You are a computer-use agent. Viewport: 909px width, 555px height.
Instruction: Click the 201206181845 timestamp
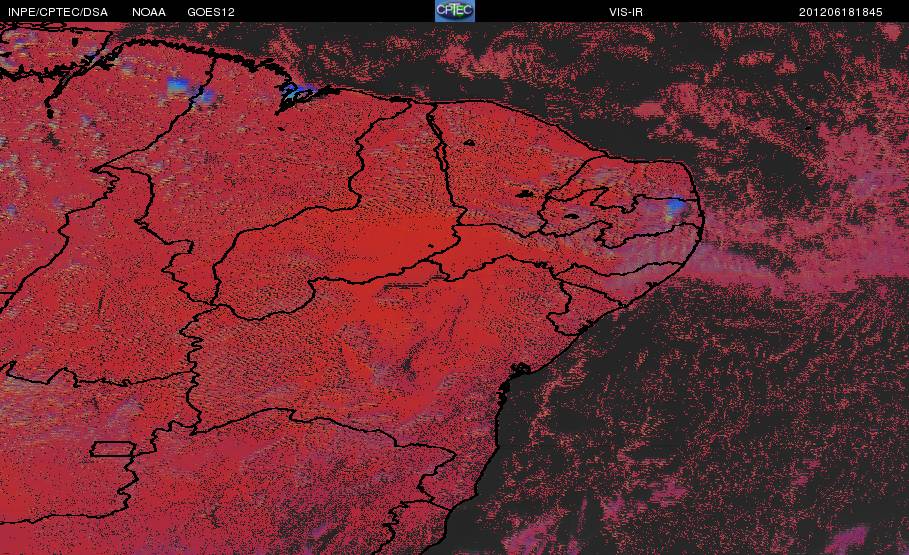841,12
